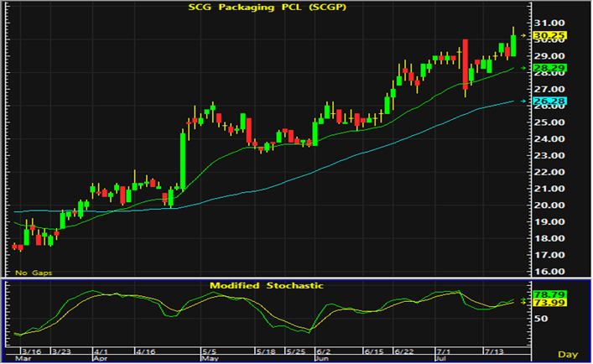Viewport: 593px width, 364px height.
Task: Click the 7/1 date label
Action: tap(443, 351)
